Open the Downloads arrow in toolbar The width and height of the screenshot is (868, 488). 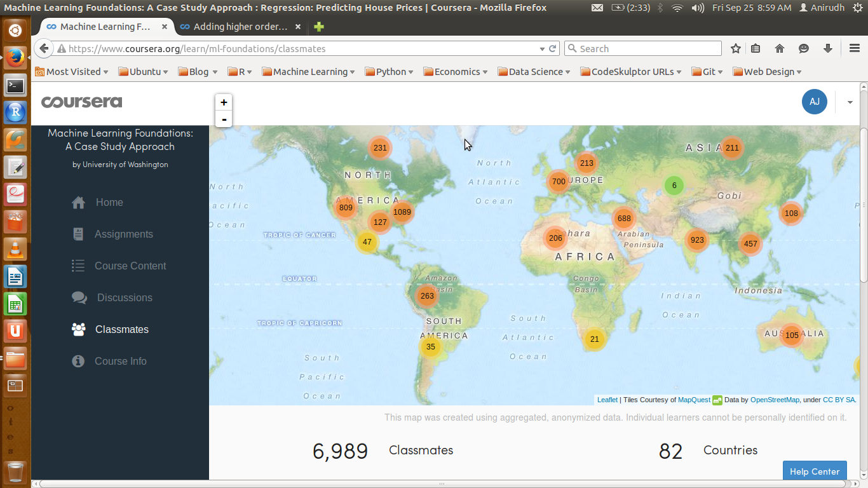click(828, 49)
